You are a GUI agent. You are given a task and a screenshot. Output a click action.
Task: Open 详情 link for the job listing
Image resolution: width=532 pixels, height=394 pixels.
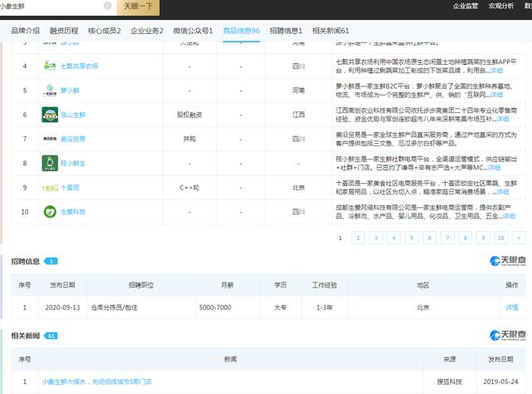[511, 307]
